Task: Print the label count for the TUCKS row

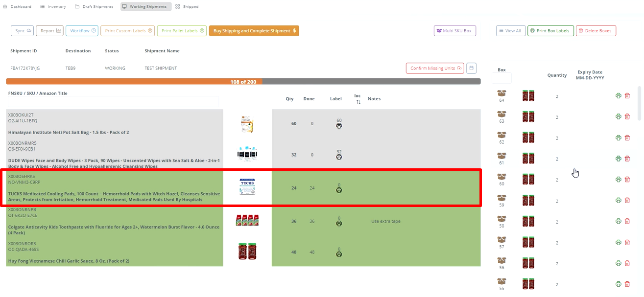Action: point(339,190)
